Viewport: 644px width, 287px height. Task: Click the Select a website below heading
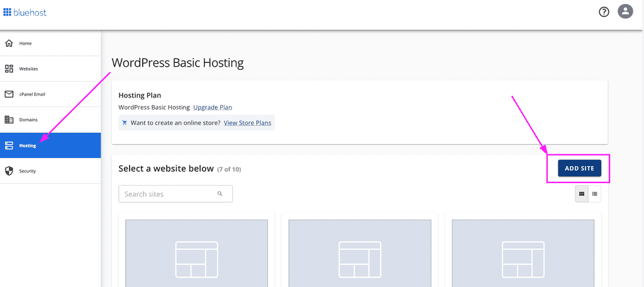(x=166, y=169)
